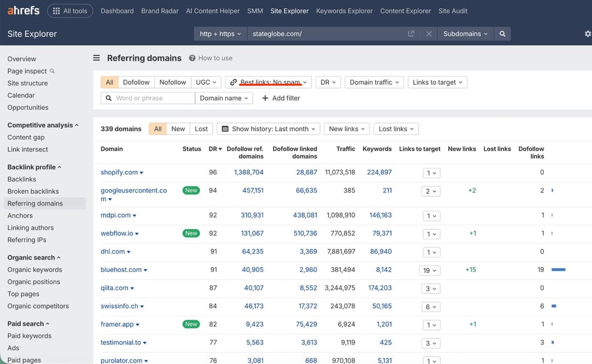Screen dimensions: 592x364
Task: Open the Domain name scope dropdown
Action: pyautogui.click(x=224, y=98)
